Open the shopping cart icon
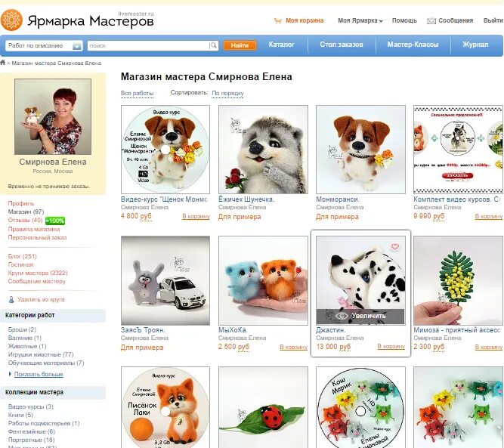The width and height of the screenshot is (504, 448). tap(278, 21)
